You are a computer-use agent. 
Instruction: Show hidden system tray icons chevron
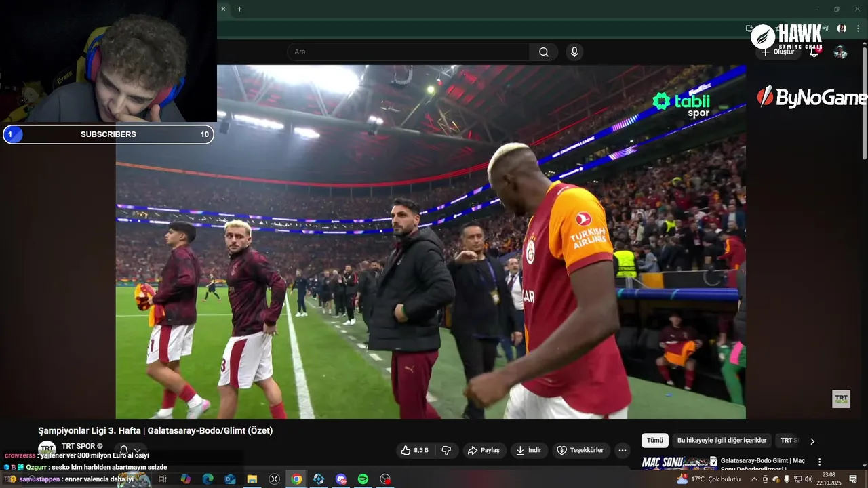pyautogui.click(x=754, y=479)
